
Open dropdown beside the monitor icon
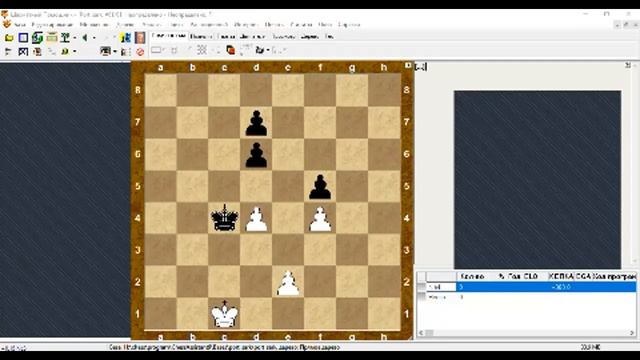click(x=115, y=51)
